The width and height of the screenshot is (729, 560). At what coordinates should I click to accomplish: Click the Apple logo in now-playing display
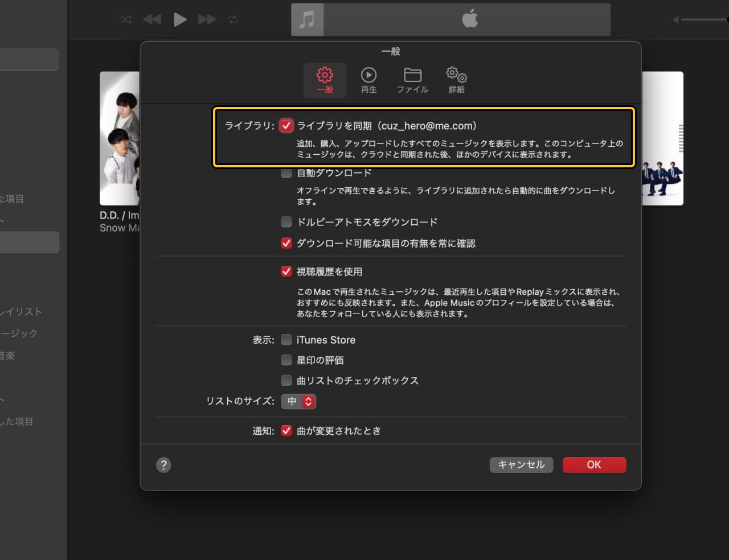(470, 19)
